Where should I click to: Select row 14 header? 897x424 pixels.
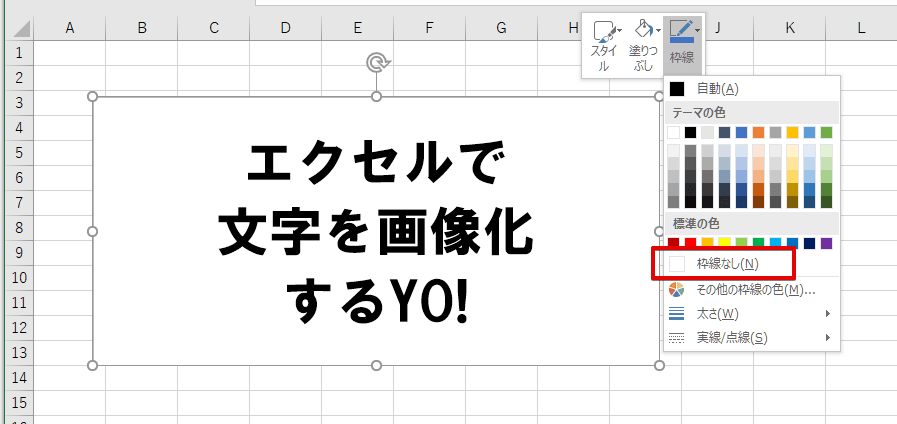[x=19, y=378]
